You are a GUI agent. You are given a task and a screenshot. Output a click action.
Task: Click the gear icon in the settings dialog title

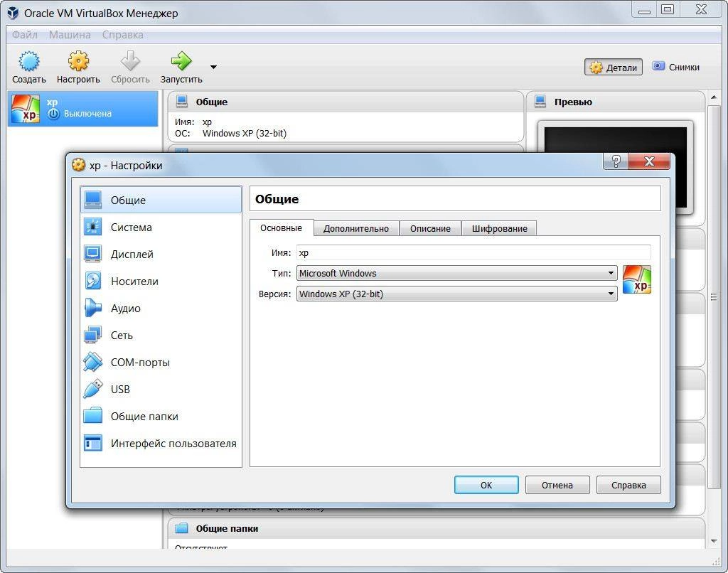click(78, 165)
